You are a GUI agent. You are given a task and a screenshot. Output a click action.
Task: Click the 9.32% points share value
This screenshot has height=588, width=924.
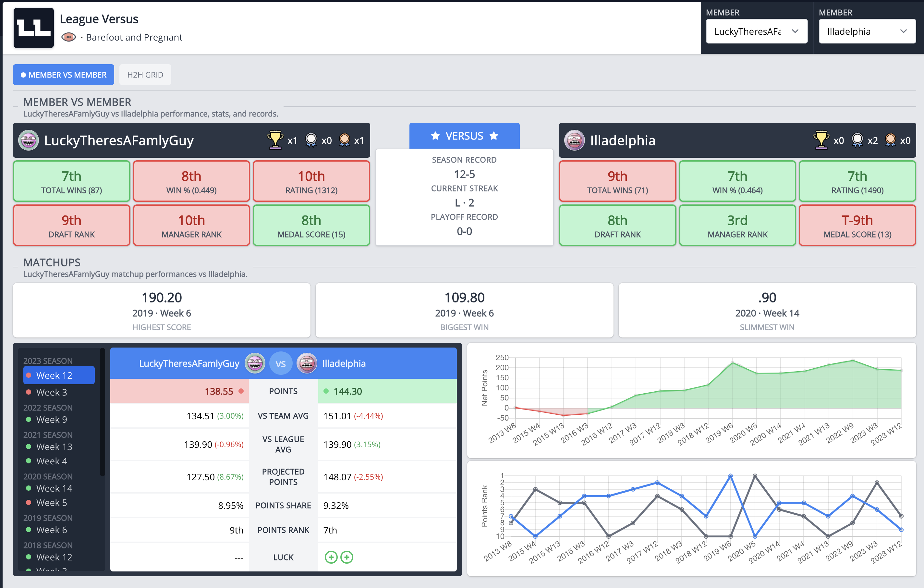(x=336, y=505)
